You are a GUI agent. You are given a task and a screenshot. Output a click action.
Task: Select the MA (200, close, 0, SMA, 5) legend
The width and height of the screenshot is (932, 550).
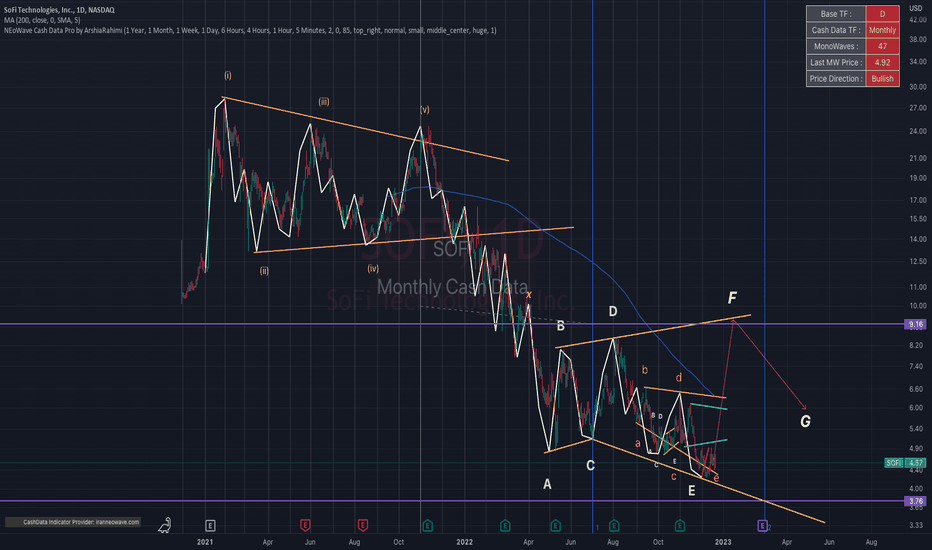pos(42,20)
